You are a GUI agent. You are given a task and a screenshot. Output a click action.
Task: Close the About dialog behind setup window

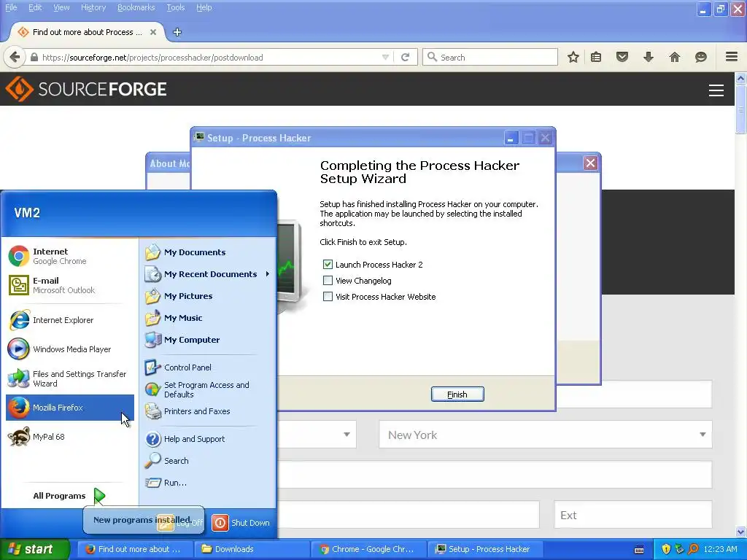pos(590,163)
